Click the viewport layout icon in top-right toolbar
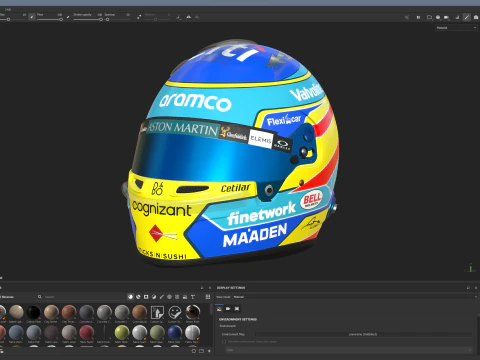The image size is (480, 360). [x=429, y=17]
